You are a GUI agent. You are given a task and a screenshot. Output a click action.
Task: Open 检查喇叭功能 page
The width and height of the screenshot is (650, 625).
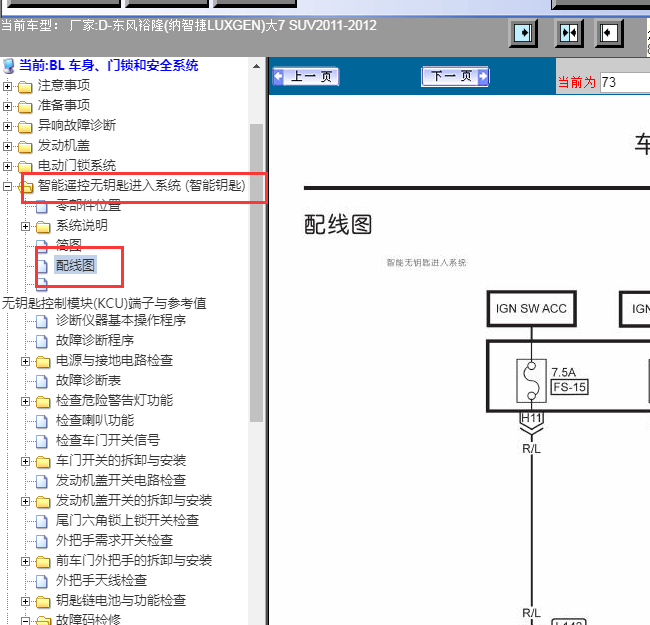[x=95, y=421]
